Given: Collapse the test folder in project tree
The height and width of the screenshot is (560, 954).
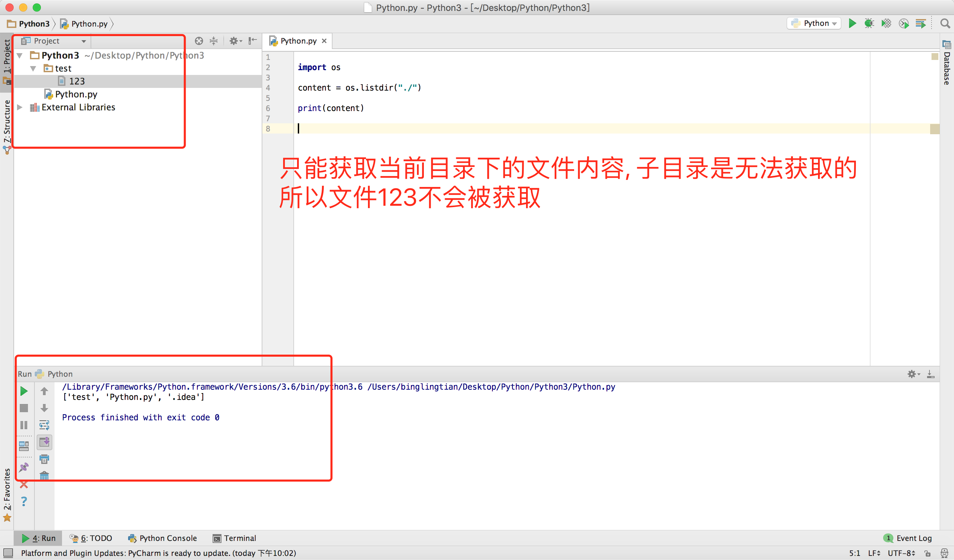Looking at the screenshot, I should click(33, 68).
